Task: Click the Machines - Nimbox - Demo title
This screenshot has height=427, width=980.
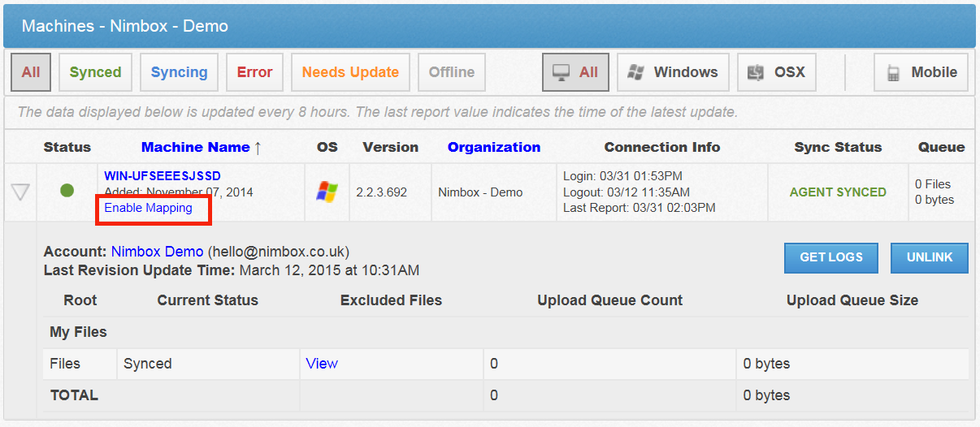Action: coord(125,26)
